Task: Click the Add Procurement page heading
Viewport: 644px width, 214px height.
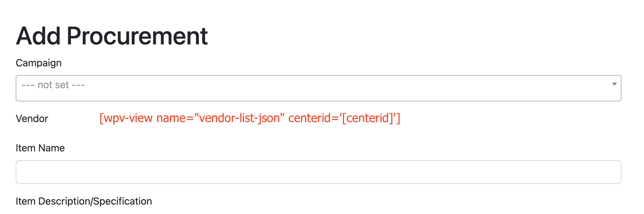Action: pyautogui.click(x=112, y=36)
